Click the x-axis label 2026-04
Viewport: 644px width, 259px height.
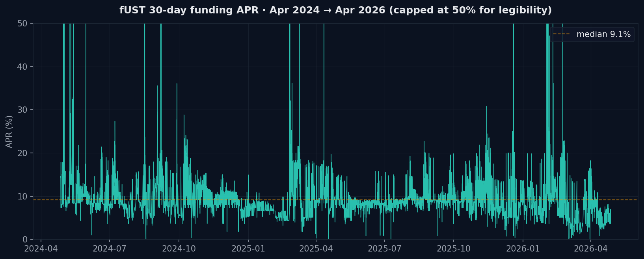click(590, 249)
